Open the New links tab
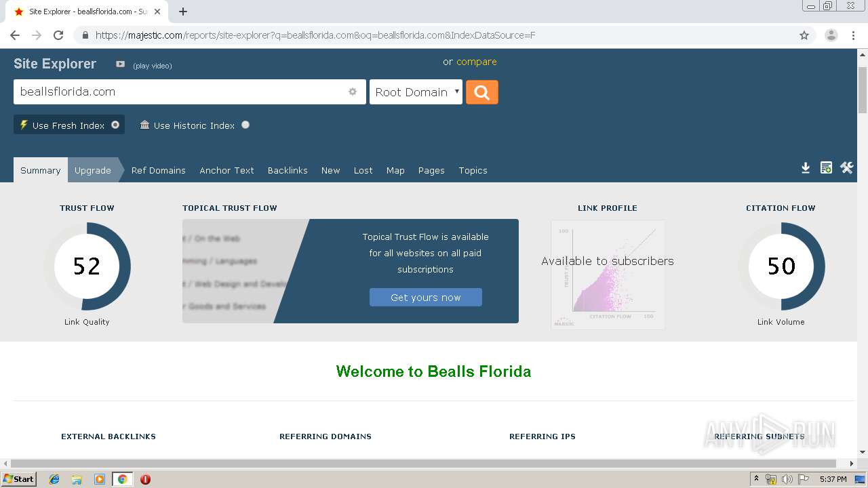Image resolution: width=868 pixels, height=488 pixels. pyautogui.click(x=331, y=170)
